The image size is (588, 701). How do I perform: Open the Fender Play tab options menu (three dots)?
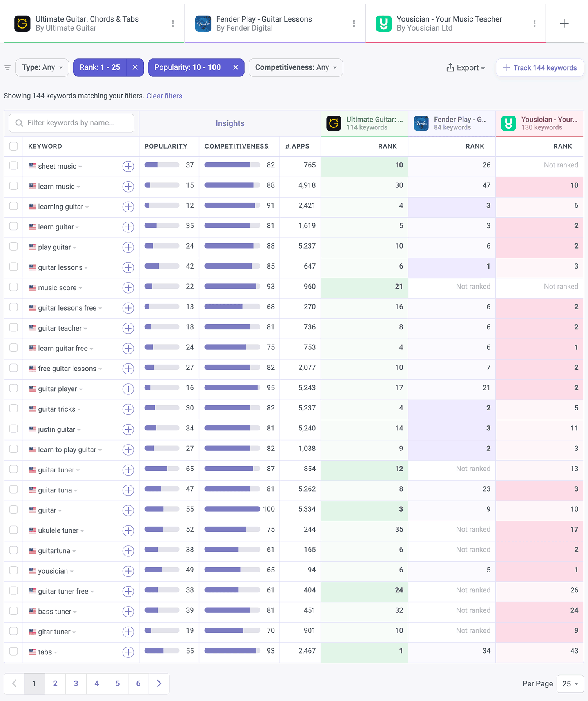pos(354,24)
